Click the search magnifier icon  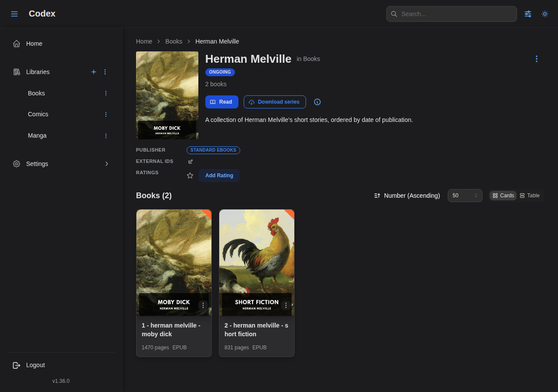coord(394,14)
